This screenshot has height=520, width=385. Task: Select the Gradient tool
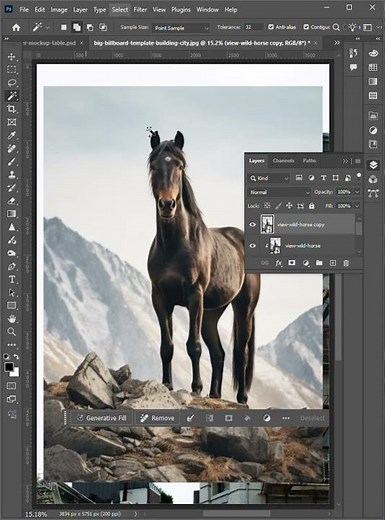[12, 214]
